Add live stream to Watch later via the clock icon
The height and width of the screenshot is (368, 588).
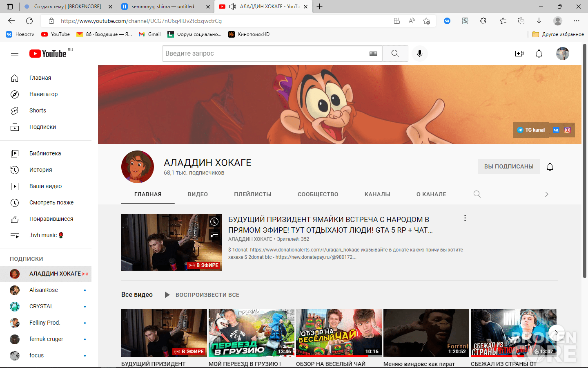pos(214,222)
